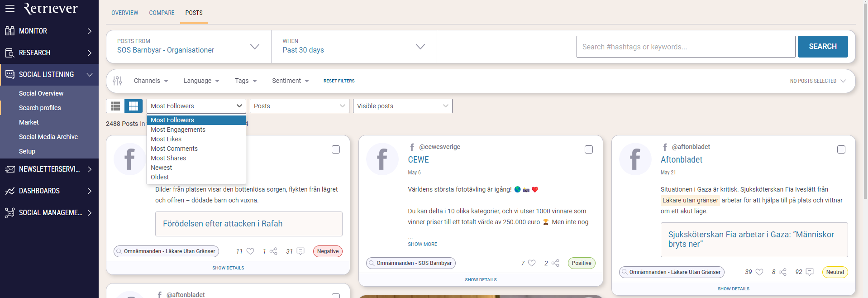Open the hamburger menu icon
The image size is (868, 298).
click(10, 8)
